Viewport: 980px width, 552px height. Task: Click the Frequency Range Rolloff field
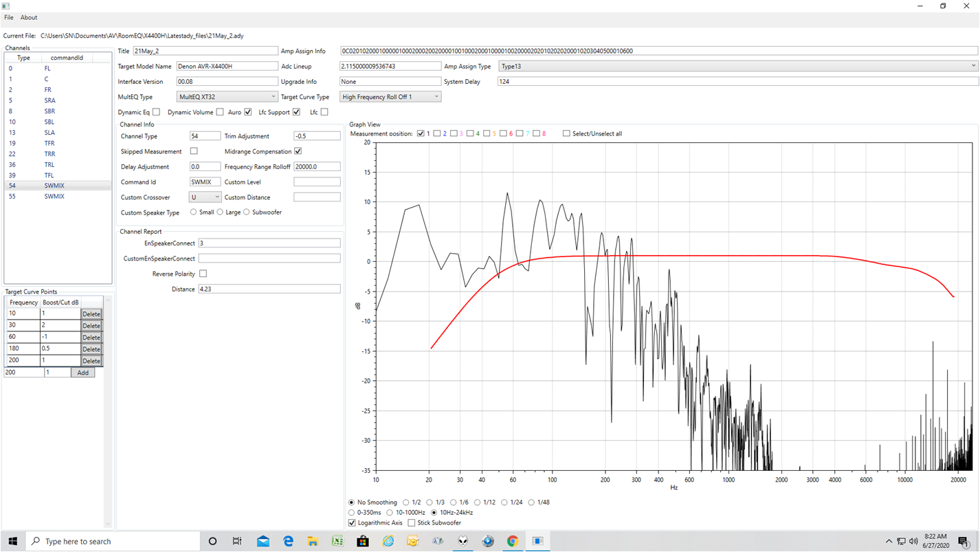point(317,166)
